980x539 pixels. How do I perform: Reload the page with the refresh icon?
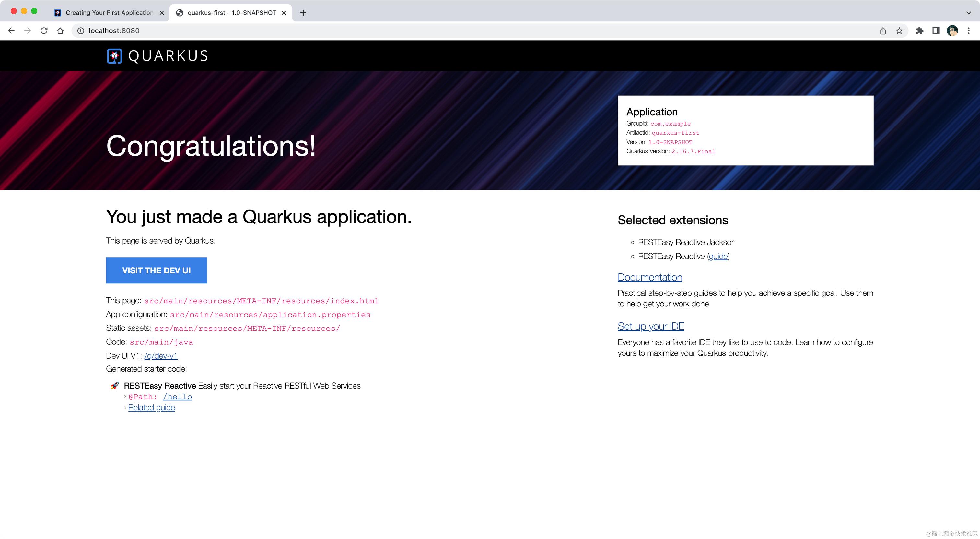tap(44, 31)
